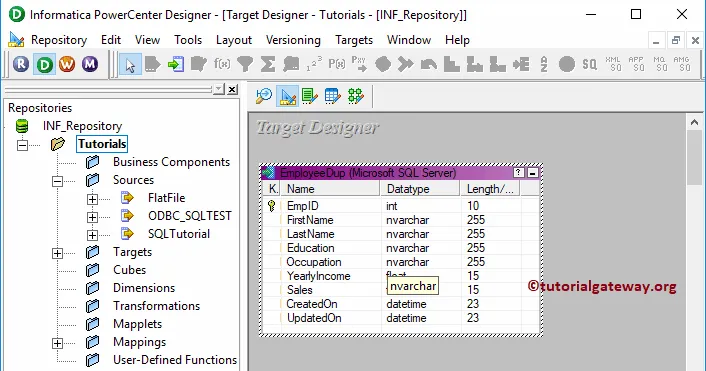Select the Cubes folder
This screenshot has height=371, width=706.
[x=130, y=270]
